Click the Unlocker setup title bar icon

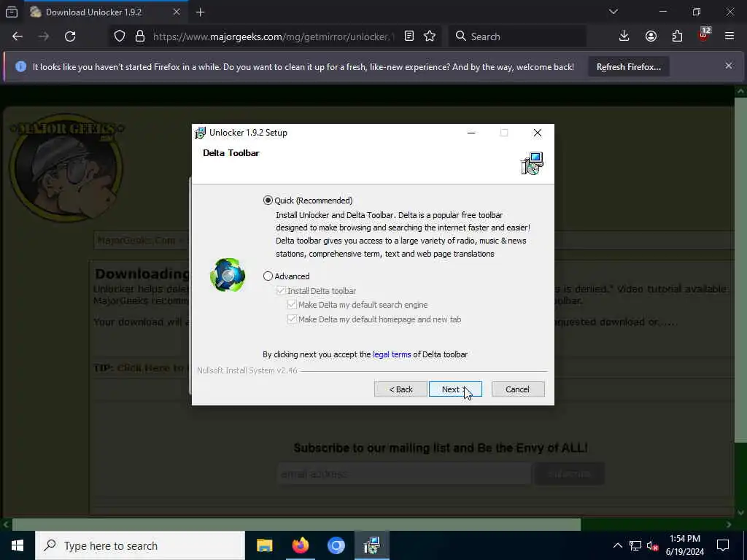click(200, 133)
